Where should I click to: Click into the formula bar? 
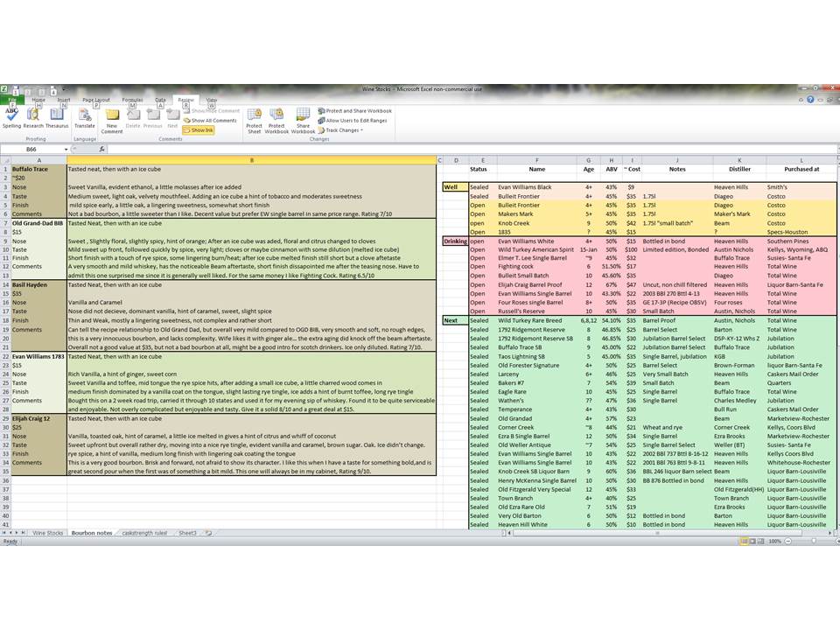click(x=472, y=150)
